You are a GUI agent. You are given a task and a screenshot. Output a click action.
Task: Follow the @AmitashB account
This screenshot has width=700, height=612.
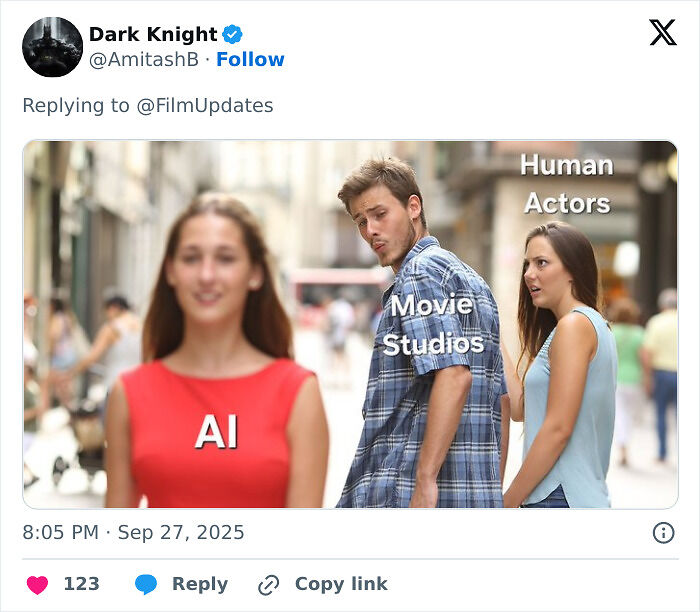coord(250,60)
